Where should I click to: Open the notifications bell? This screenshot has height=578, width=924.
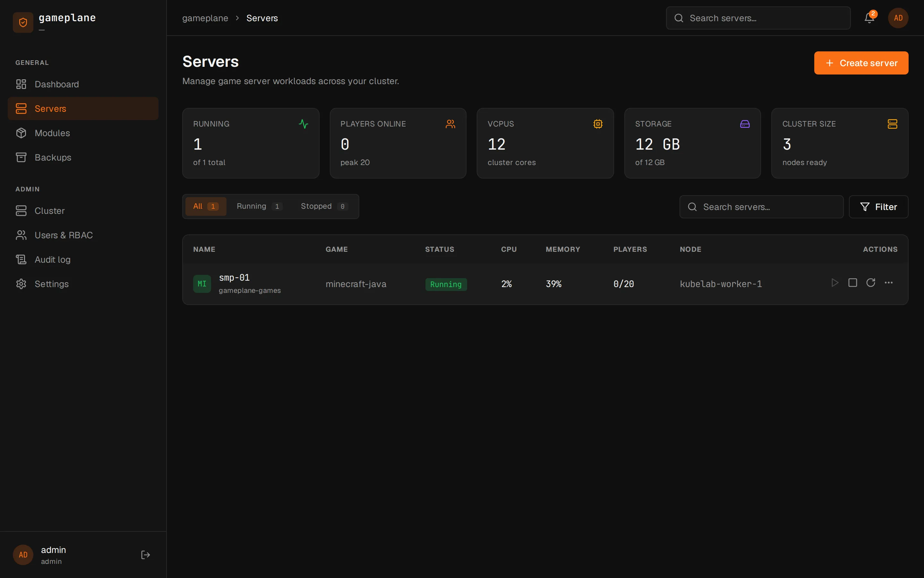click(869, 18)
